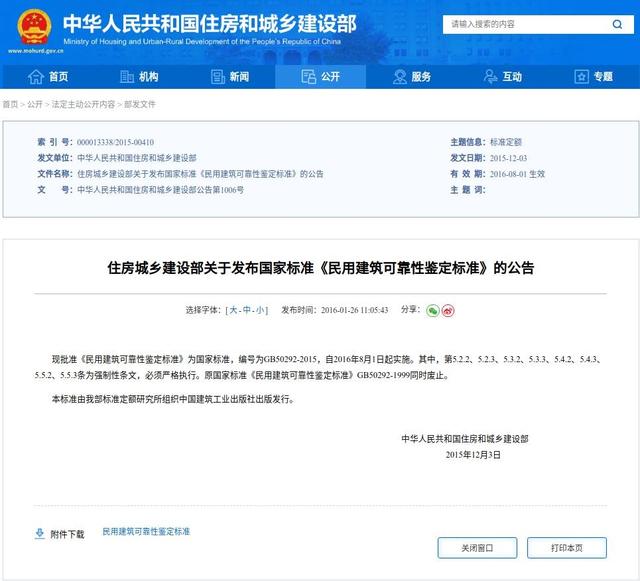Click the star icon beside 专题

click(581, 77)
